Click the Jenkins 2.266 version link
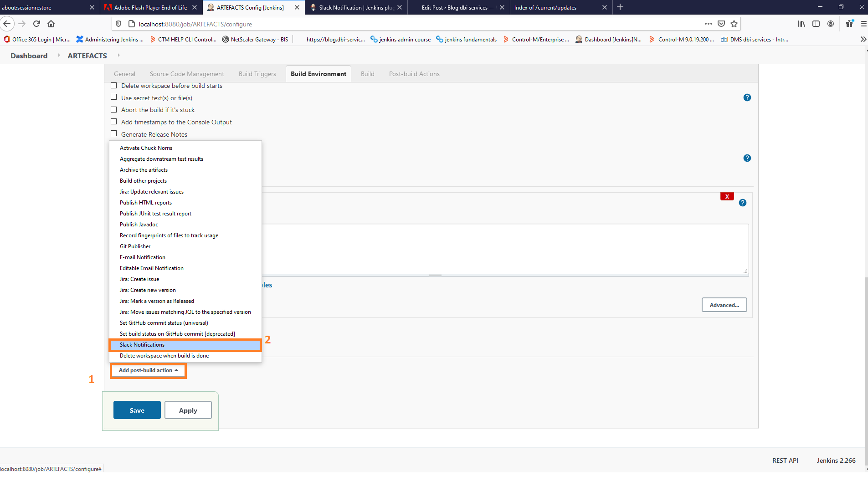 coord(836,460)
